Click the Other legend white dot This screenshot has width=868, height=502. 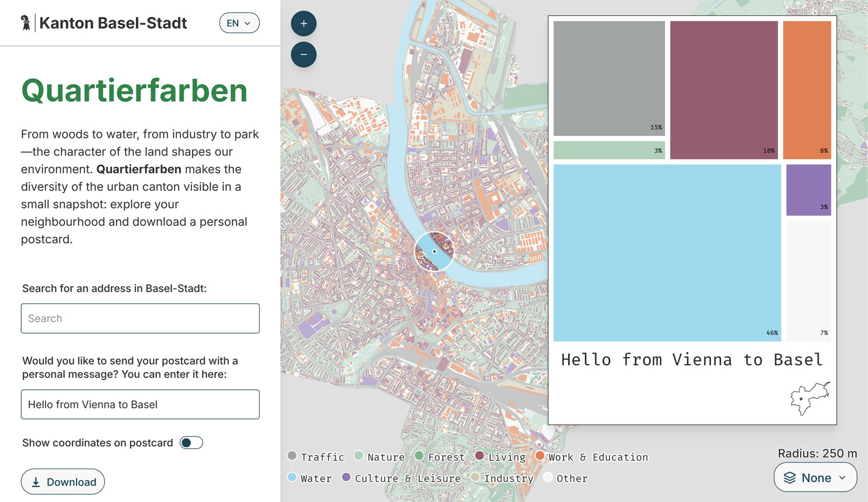[548, 477]
